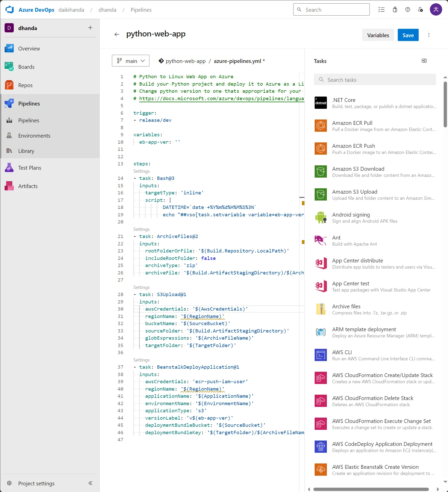
Task: Open Settings above the Bash@3 task
Action: point(142,171)
